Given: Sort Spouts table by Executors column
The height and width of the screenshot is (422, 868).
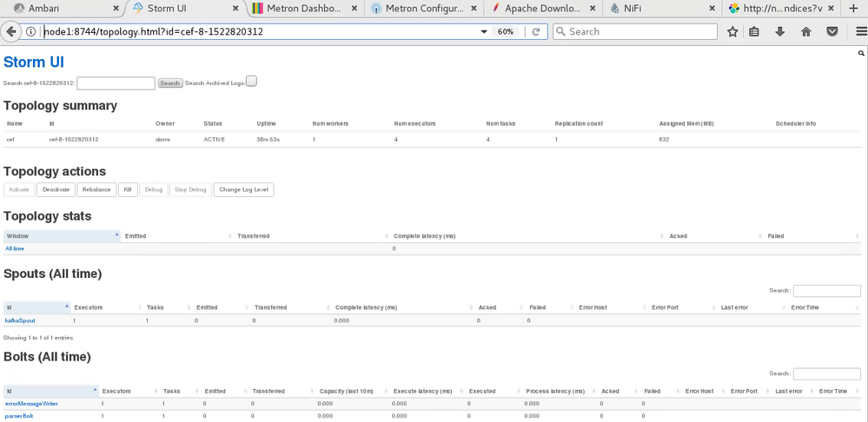Looking at the screenshot, I should pyautogui.click(x=106, y=307).
